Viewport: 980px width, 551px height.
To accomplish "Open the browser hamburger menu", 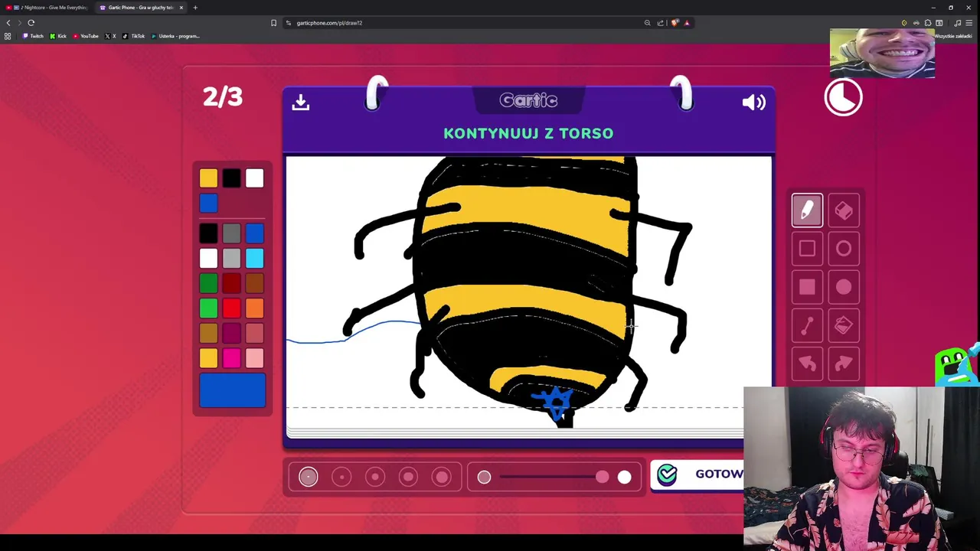I will click(969, 23).
